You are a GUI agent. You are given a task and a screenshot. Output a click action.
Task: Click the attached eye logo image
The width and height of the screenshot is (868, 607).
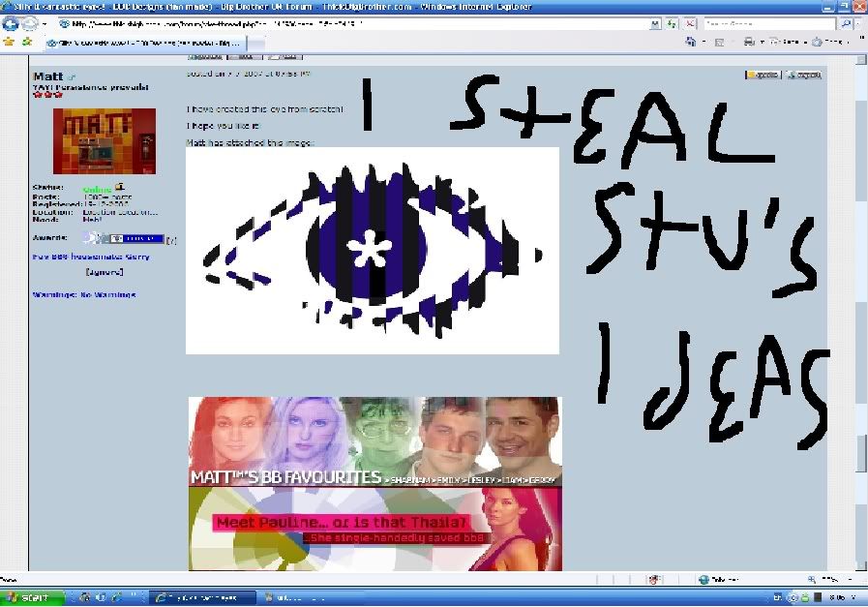(372, 250)
